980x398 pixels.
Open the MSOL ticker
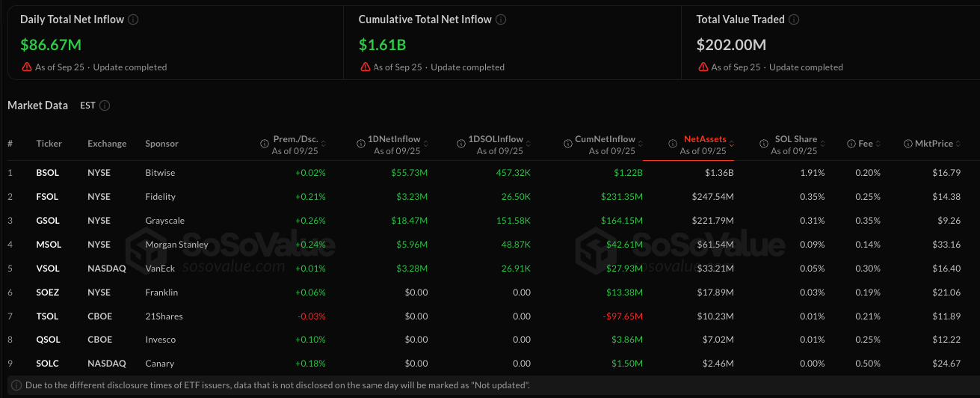click(x=49, y=245)
